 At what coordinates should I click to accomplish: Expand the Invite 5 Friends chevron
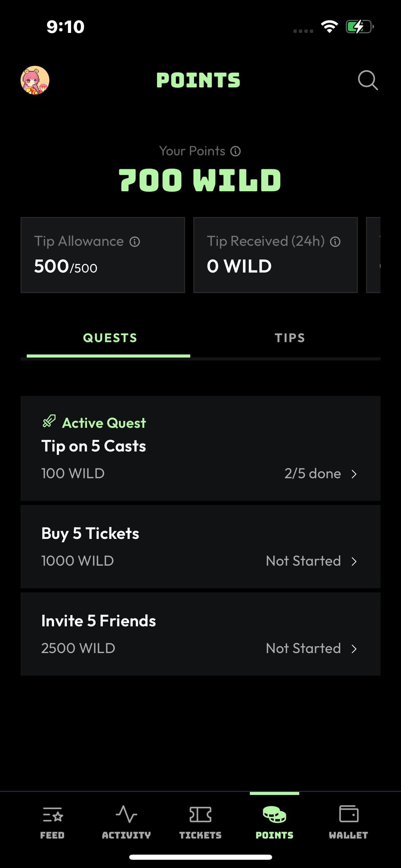point(354,649)
